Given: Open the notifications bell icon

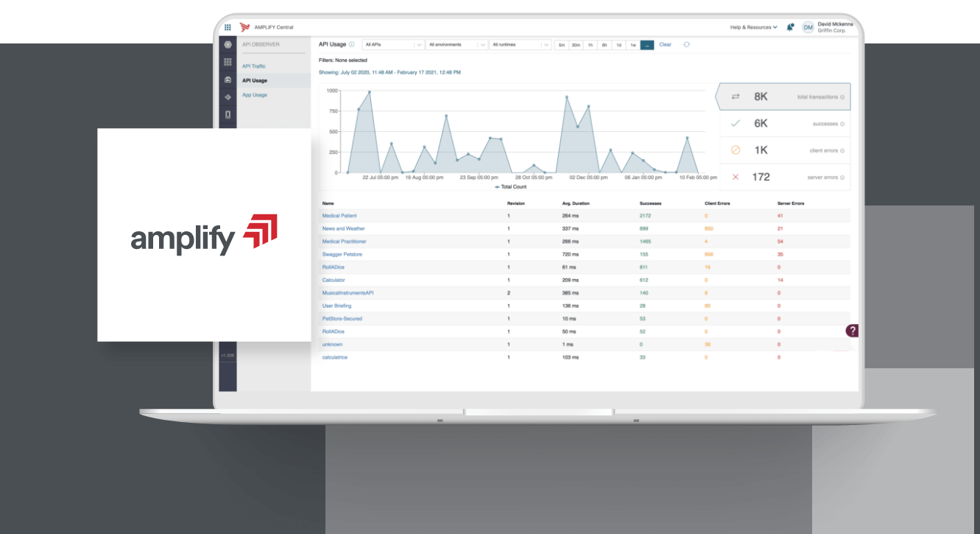Looking at the screenshot, I should [790, 27].
